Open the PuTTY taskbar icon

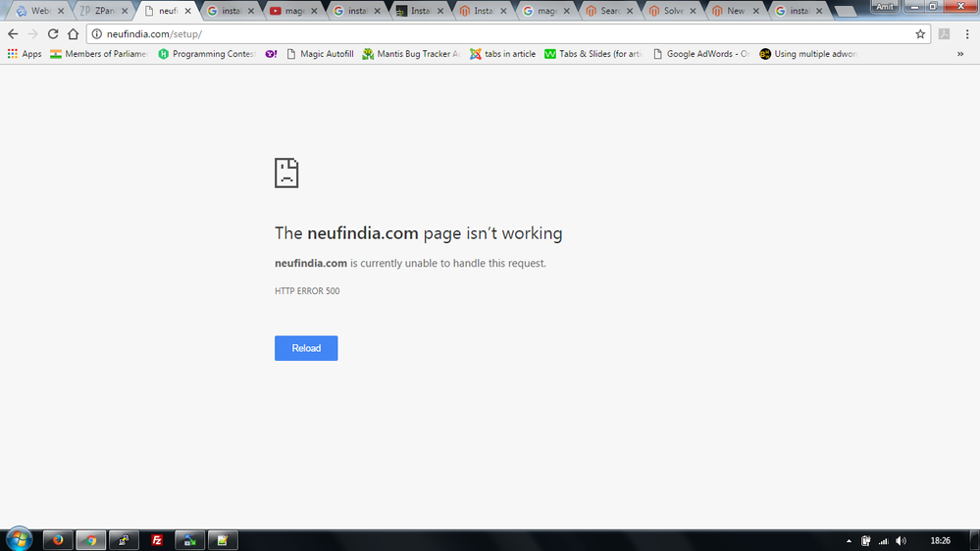tap(124, 540)
